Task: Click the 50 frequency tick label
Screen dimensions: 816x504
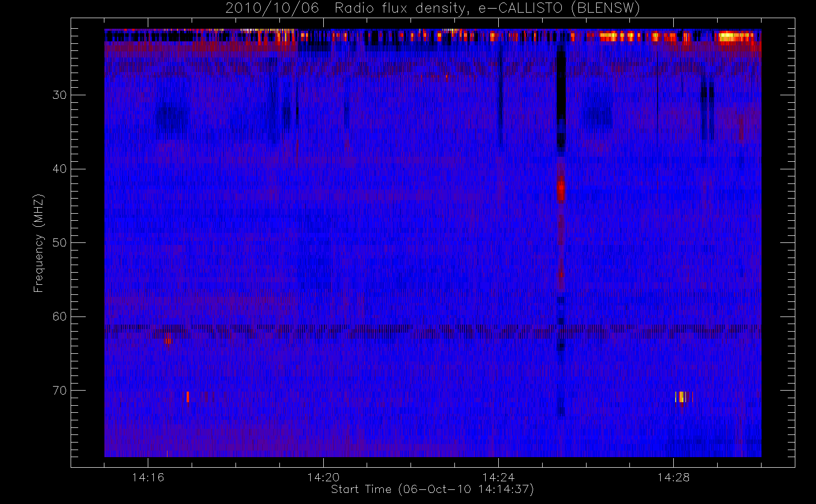Action: pyautogui.click(x=60, y=242)
